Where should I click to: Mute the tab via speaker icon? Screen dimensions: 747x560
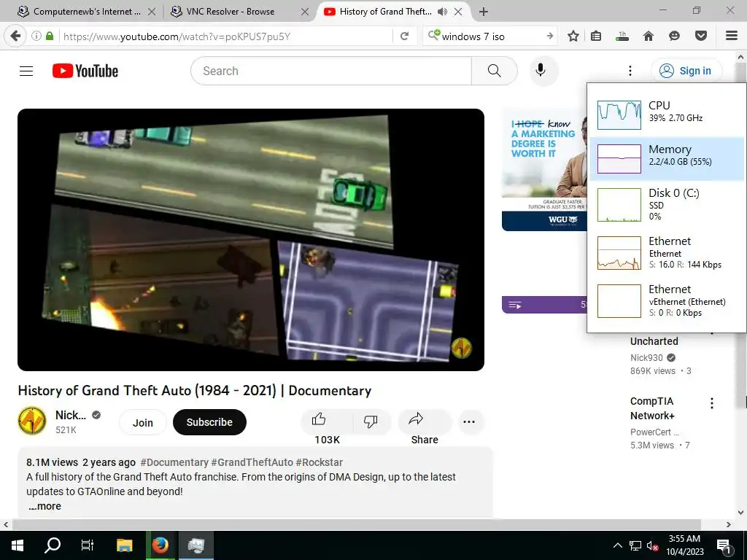(x=442, y=12)
